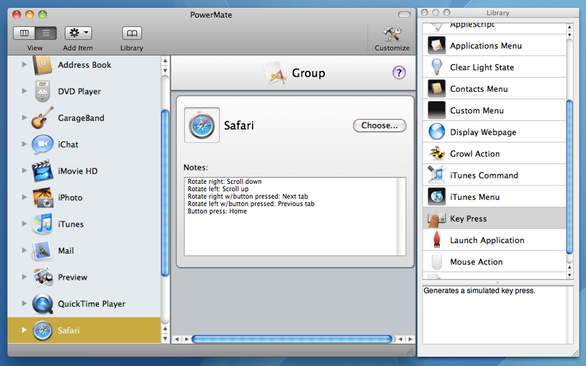This screenshot has height=366, width=586.
Task: Select the Key Press finger icon
Action: pyautogui.click(x=437, y=219)
